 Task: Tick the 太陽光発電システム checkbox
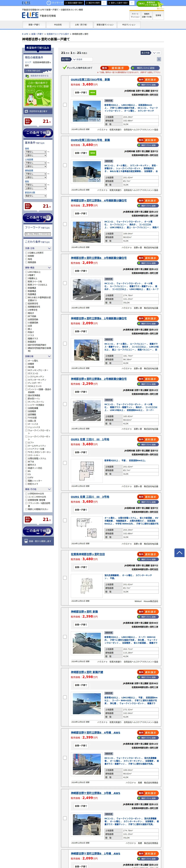point(26,458)
